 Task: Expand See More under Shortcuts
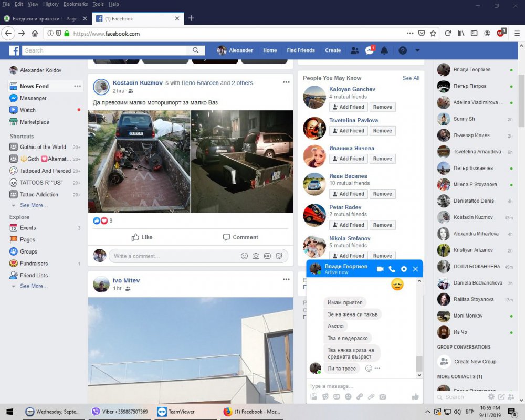34,205
